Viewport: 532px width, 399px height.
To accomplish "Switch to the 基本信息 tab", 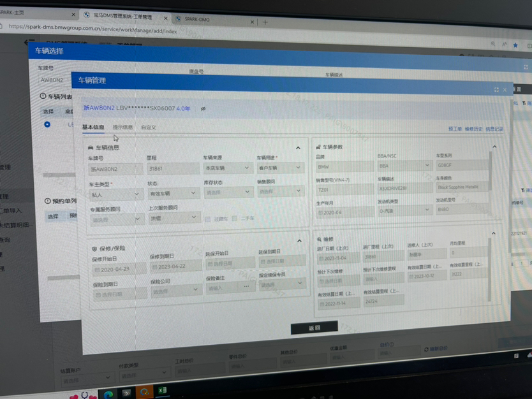I will click(93, 127).
